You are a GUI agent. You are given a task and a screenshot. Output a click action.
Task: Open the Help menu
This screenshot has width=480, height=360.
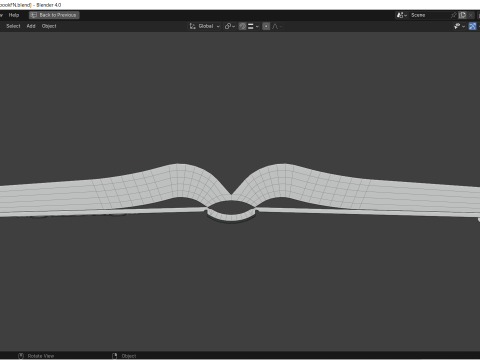[14, 15]
